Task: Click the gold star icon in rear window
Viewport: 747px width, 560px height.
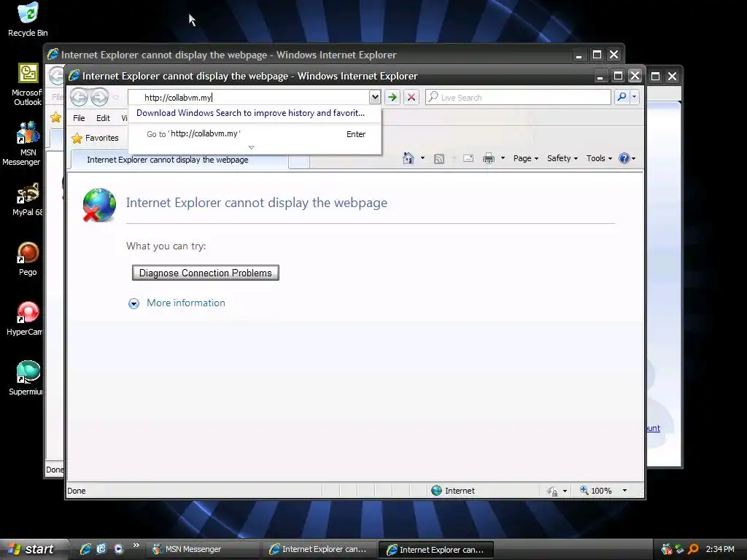Action: tap(55, 117)
